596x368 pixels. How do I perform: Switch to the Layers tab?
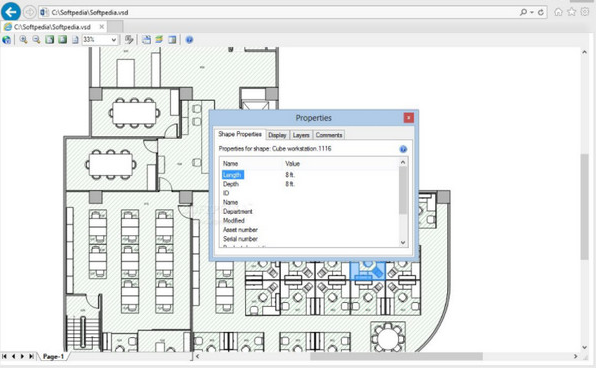click(301, 135)
